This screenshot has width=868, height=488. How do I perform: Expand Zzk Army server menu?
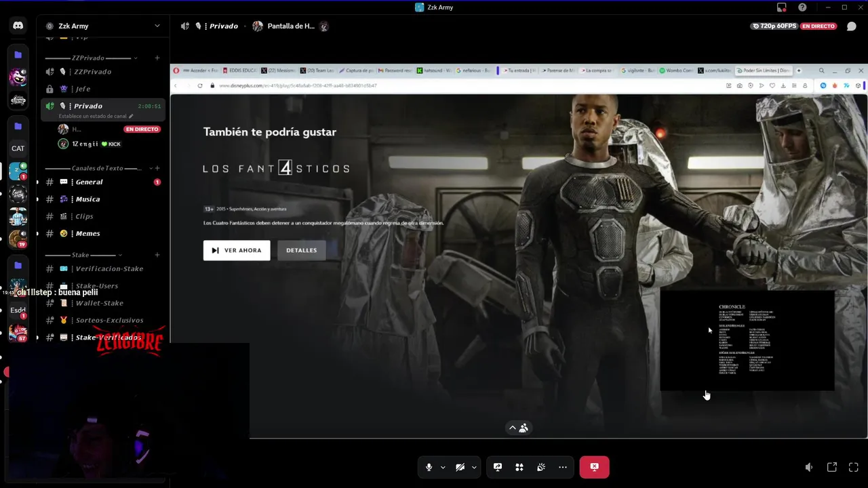pos(103,26)
